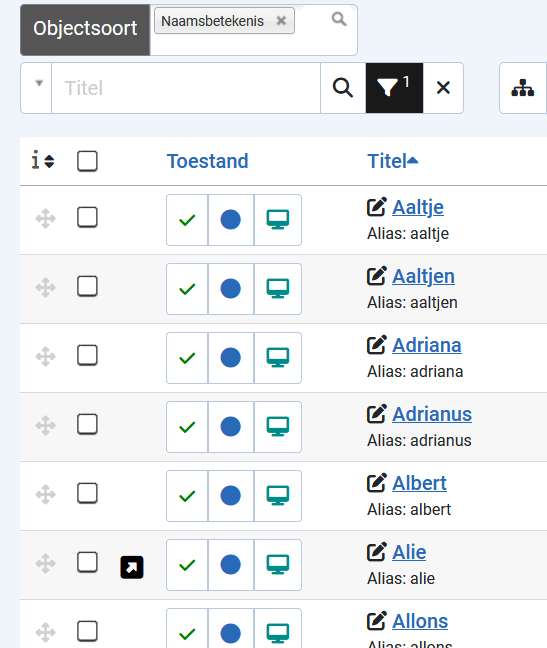The image size is (547, 648).
Task: Toggle the active filter funnel button
Action: pos(394,88)
